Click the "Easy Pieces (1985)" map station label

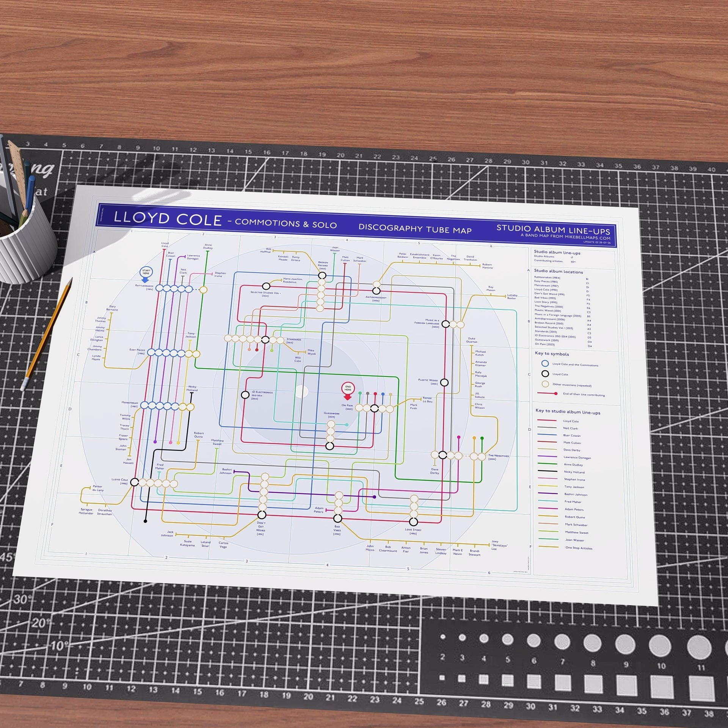tap(137, 351)
